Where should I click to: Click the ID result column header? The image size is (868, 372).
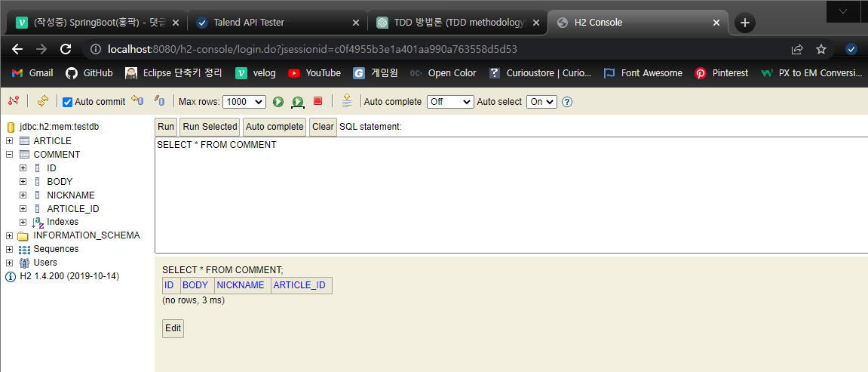tap(170, 286)
